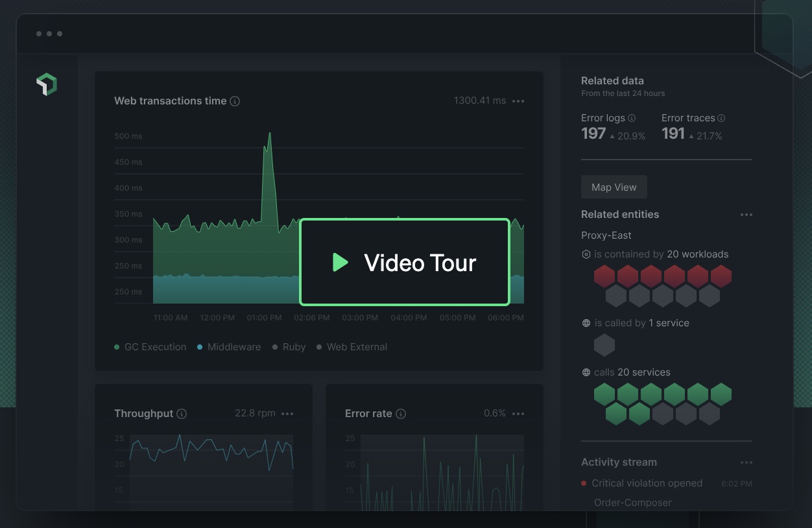Open the Throughput panel menu
Viewport: 812px width, 528px height.
coord(288,414)
